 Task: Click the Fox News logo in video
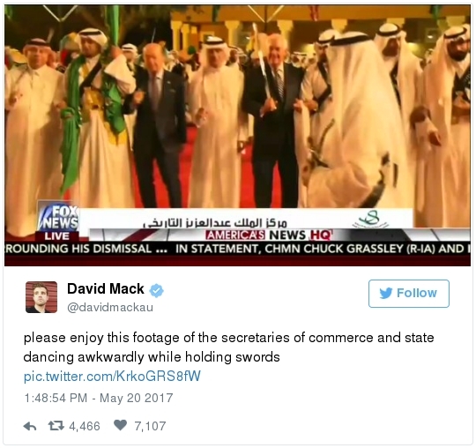tap(58, 217)
